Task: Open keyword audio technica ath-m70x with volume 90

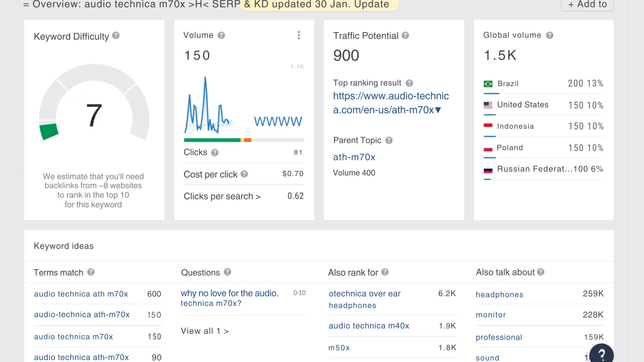Action: 81,357
